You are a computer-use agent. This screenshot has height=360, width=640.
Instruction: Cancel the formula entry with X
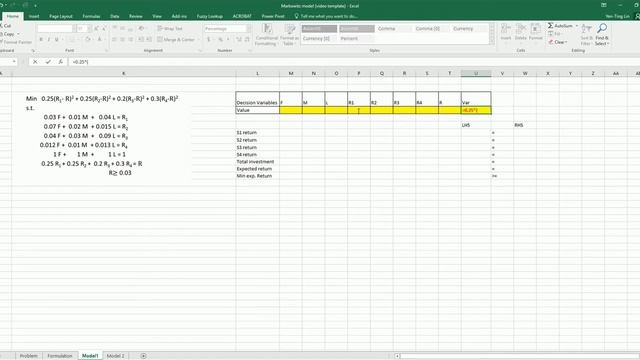(x=35, y=62)
